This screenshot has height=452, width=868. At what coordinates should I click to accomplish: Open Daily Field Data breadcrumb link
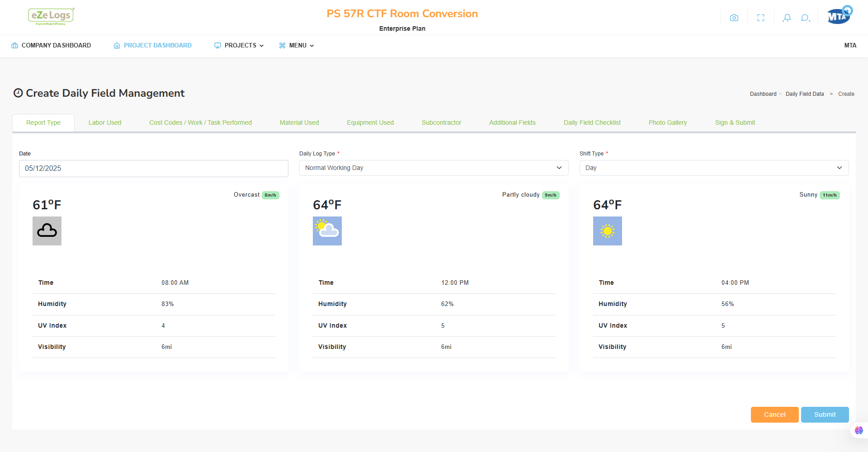(x=805, y=94)
